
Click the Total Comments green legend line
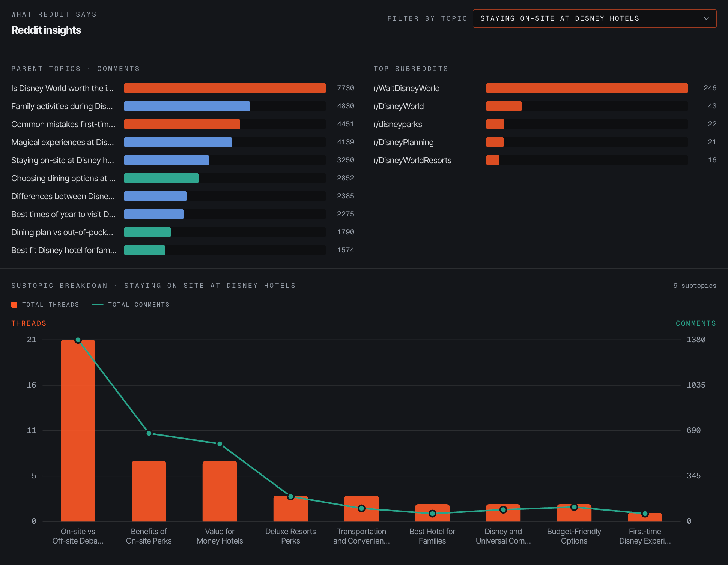[98, 305]
